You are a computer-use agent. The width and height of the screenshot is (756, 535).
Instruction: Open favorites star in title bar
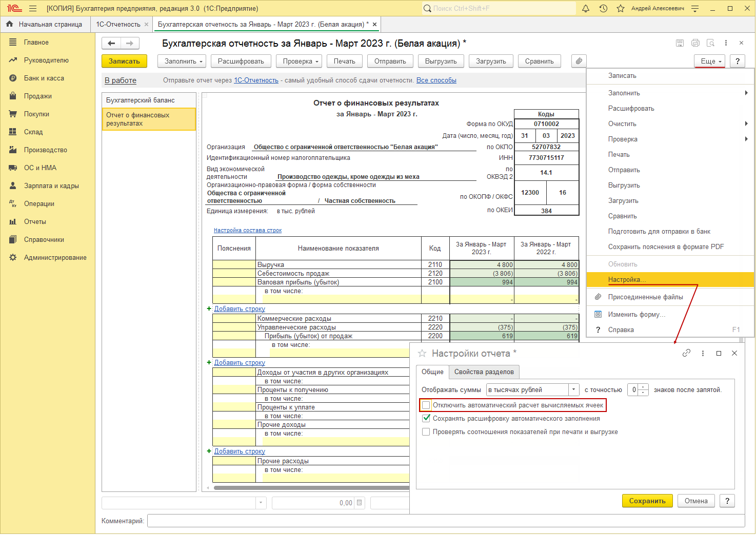620,8
